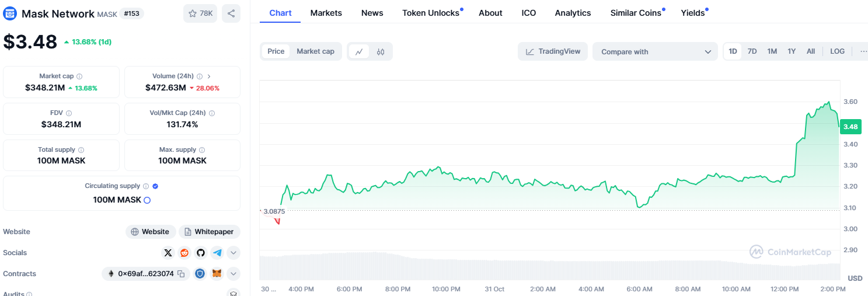Image resolution: width=868 pixels, height=296 pixels.
Task: Open the Reddit social link
Action: click(x=184, y=253)
